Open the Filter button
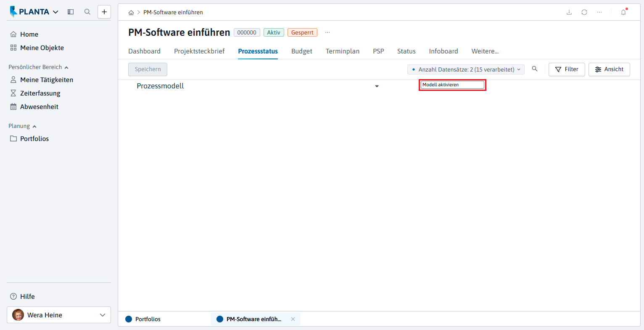This screenshot has width=644, height=330. point(567,69)
